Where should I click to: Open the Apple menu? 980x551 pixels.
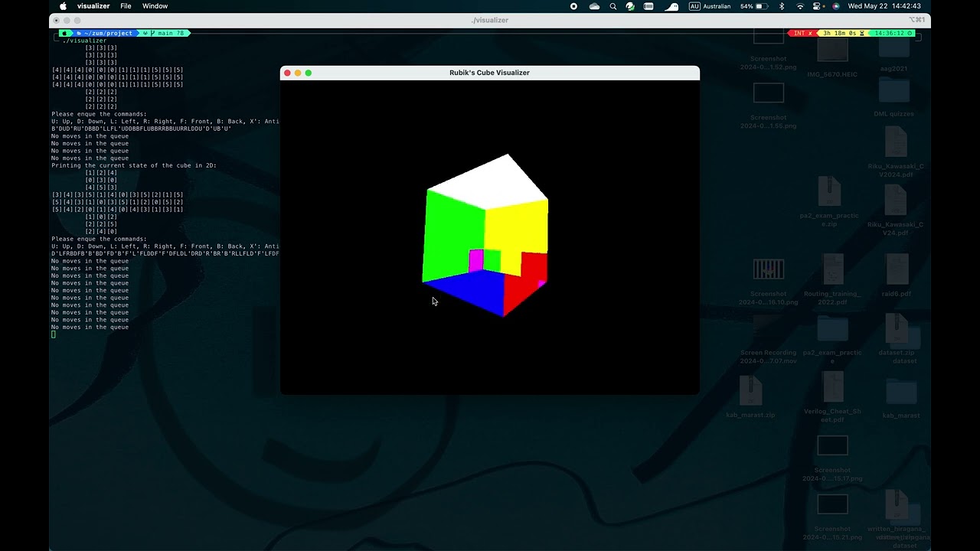pyautogui.click(x=64, y=6)
